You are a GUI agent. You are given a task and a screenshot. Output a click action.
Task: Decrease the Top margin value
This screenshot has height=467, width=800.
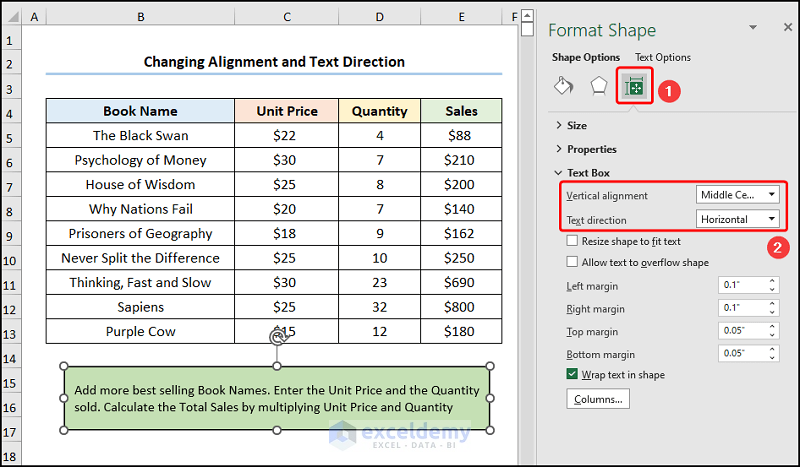pyautogui.click(x=772, y=335)
